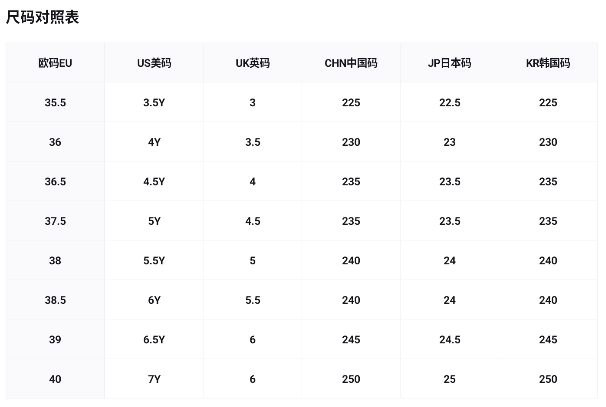Select the KR韩国码 column header
Image resolution: width=606 pixels, height=407 pixels.
click(x=547, y=63)
